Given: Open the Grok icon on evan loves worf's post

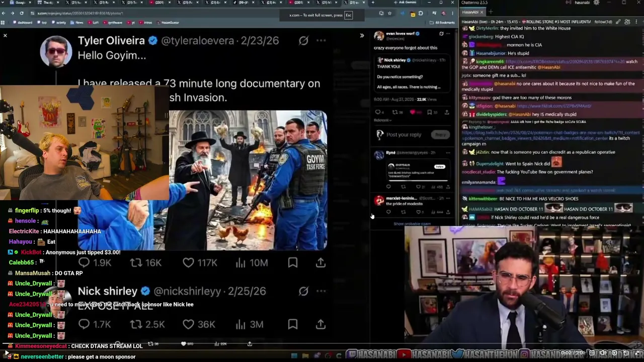Looking at the screenshot, I should 441,34.
